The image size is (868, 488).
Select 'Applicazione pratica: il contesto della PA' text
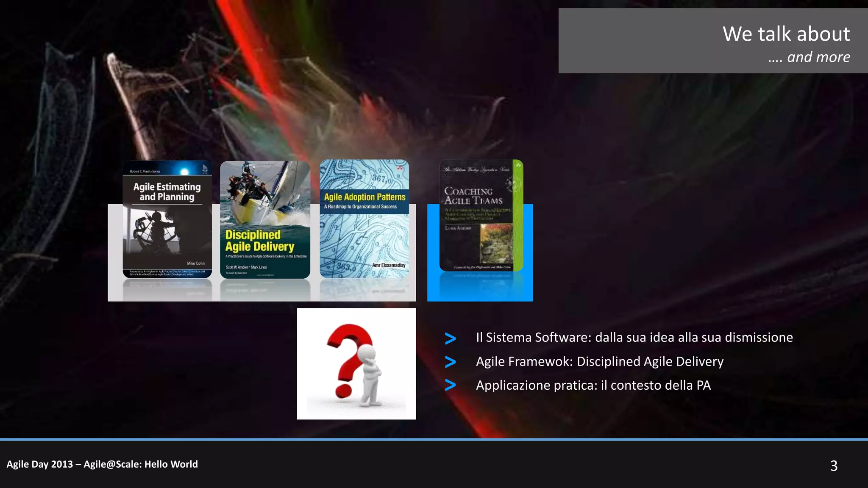(593, 385)
